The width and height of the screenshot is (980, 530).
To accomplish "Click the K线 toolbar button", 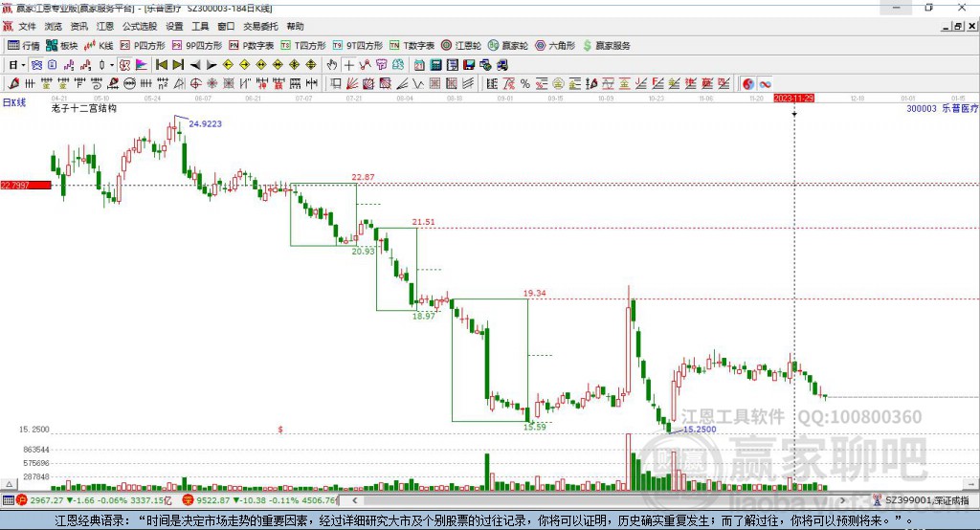I will pos(99,46).
